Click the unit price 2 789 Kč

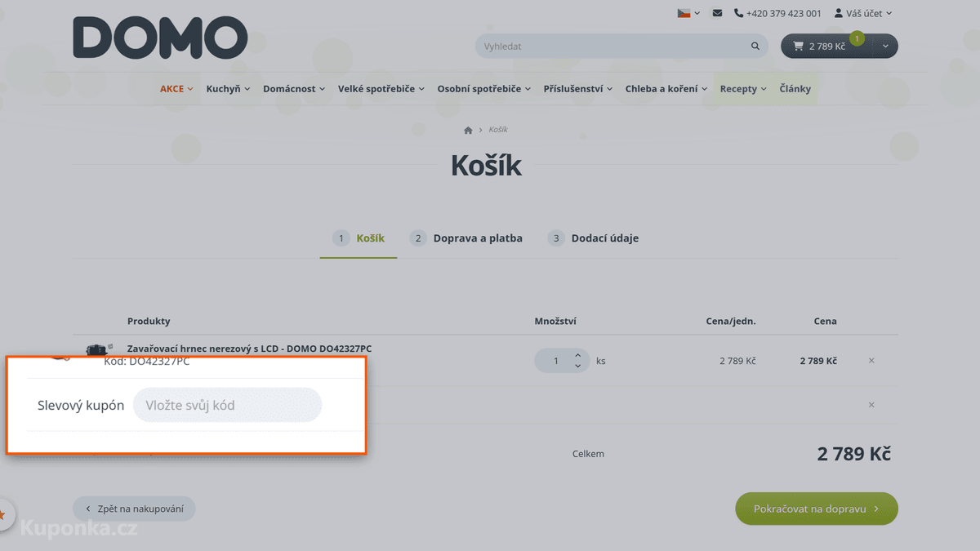[737, 361]
